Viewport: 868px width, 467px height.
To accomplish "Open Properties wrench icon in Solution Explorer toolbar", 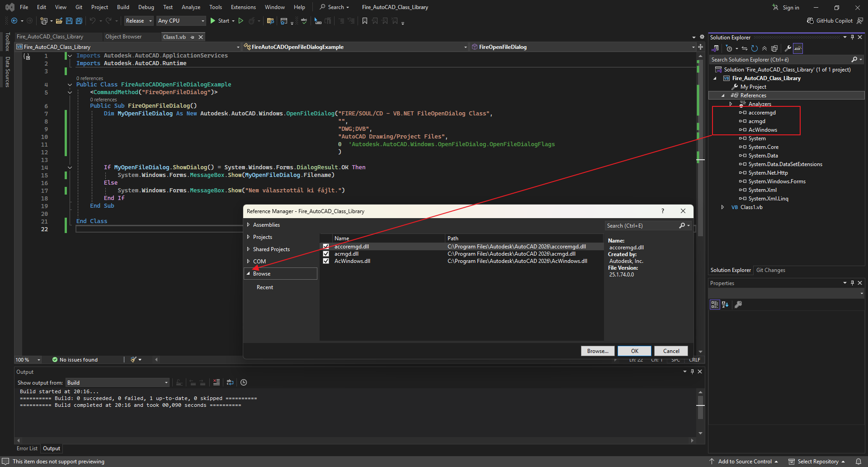I will (788, 48).
